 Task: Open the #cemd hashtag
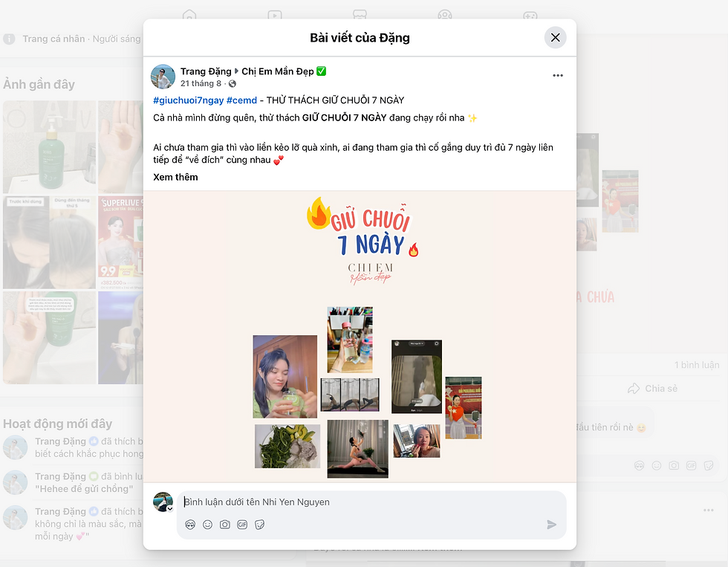[241, 100]
